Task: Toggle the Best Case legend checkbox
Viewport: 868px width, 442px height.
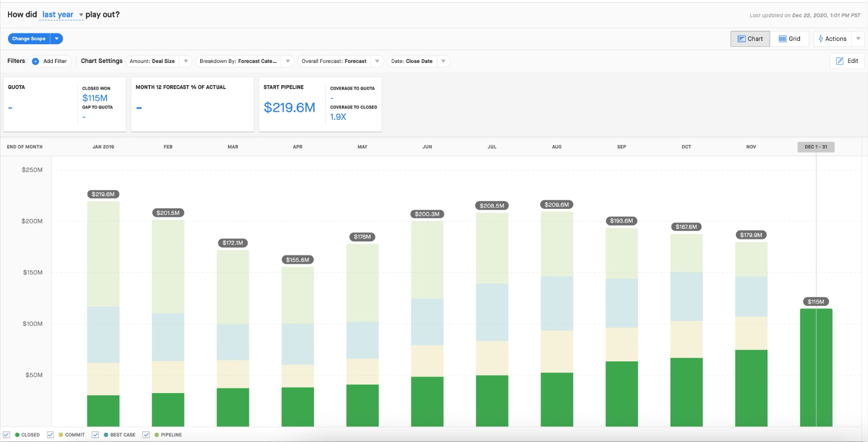Action: click(95, 434)
